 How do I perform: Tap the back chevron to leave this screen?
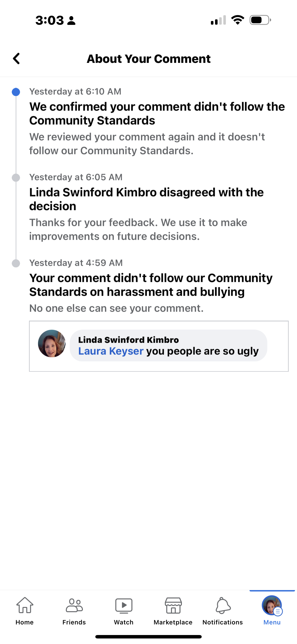[x=16, y=59]
